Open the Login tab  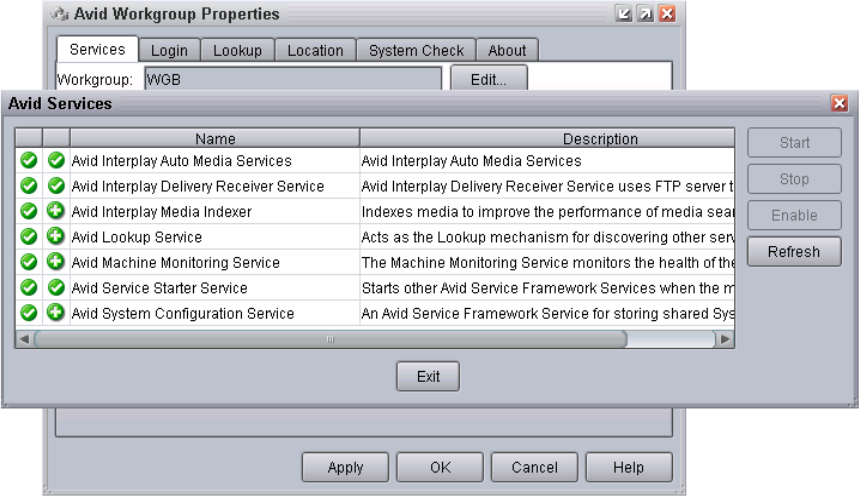click(x=169, y=50)
